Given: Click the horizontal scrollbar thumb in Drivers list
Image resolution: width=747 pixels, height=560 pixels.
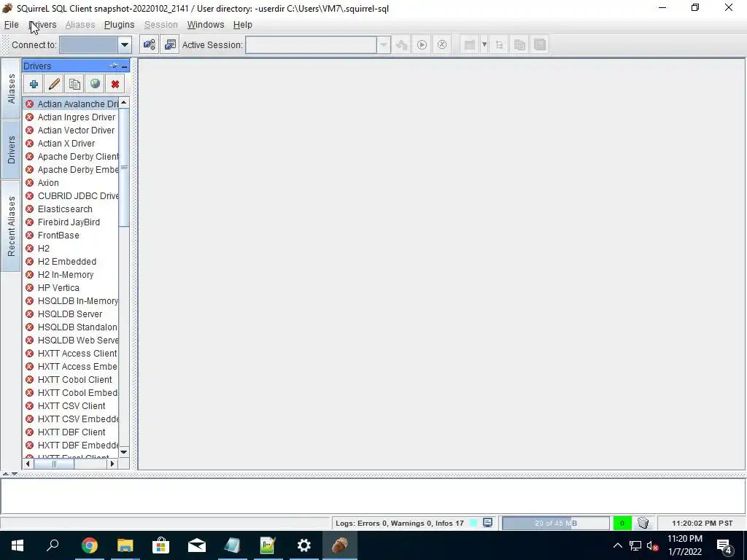Looking at the screenshot, I should pos(54,464).
